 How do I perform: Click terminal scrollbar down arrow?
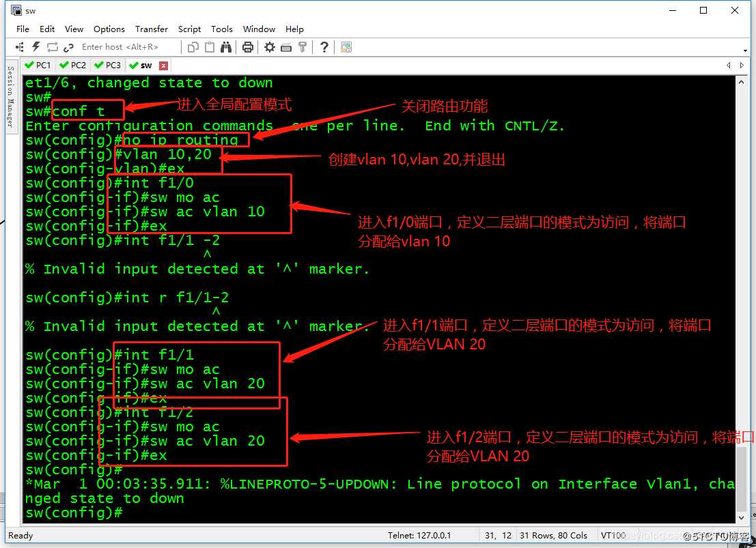pos(741,517)
